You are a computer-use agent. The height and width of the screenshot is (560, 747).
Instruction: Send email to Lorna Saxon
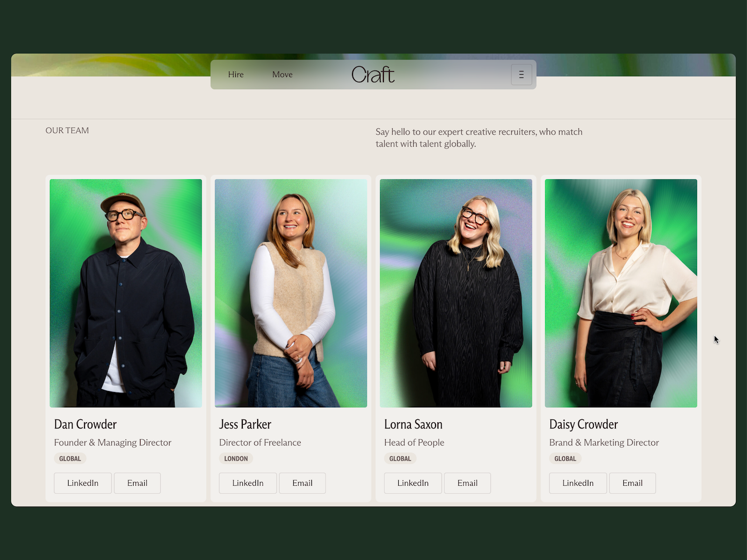(x=467, y=483)
